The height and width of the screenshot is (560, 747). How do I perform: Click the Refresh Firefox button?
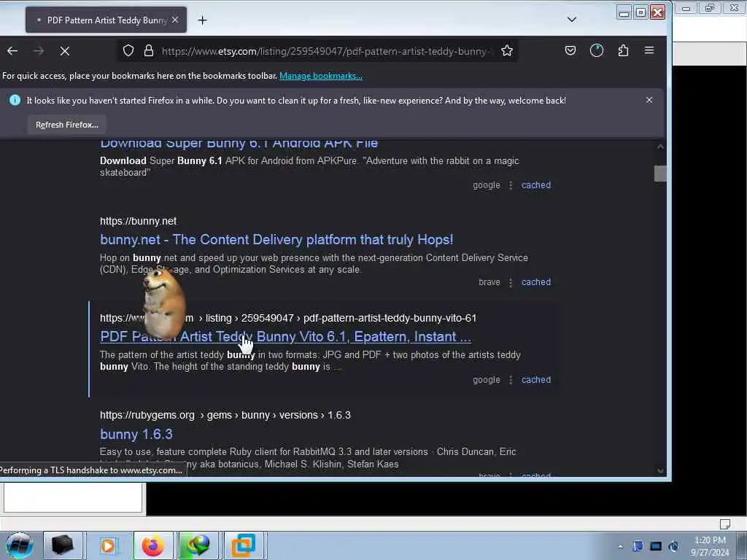(66, 125)
